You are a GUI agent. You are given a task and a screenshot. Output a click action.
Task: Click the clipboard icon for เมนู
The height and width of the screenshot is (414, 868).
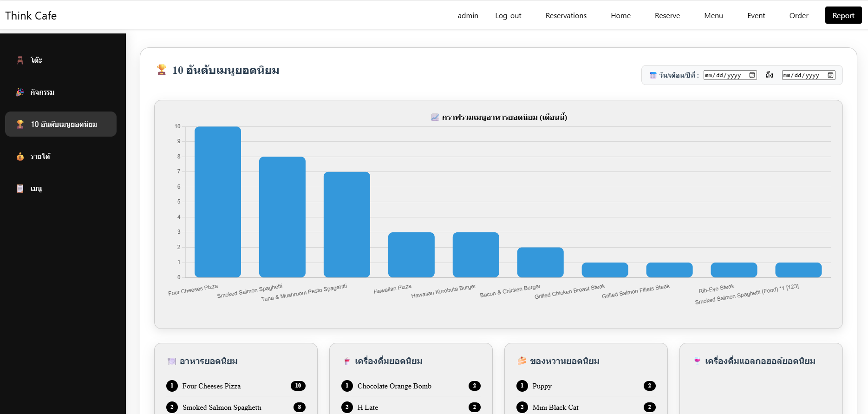click(20, 189)
